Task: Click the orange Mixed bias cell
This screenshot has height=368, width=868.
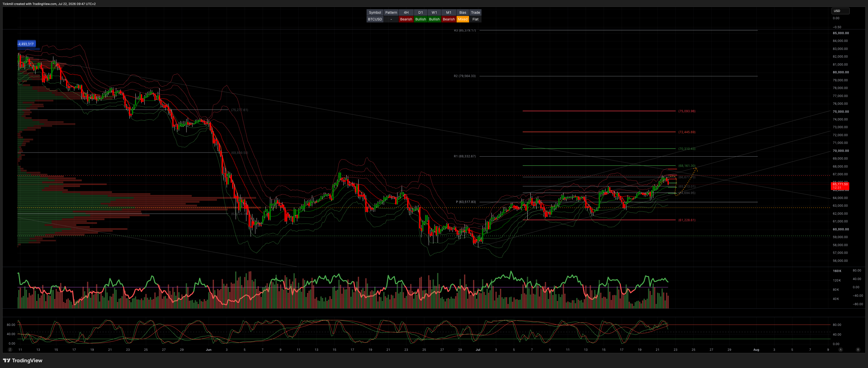Action: pyautogui.click(x=463, y=19)
